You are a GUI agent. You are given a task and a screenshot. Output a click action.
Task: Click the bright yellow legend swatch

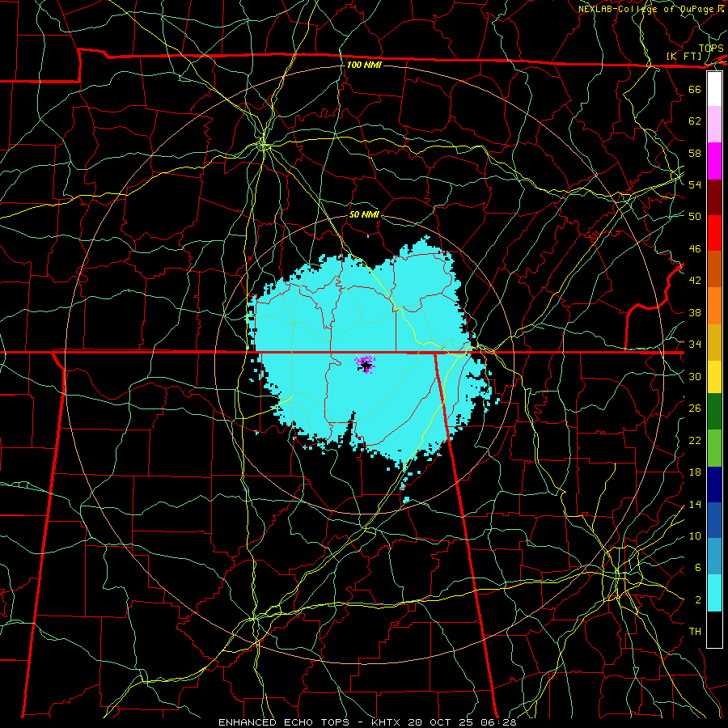tap(714, 376)
